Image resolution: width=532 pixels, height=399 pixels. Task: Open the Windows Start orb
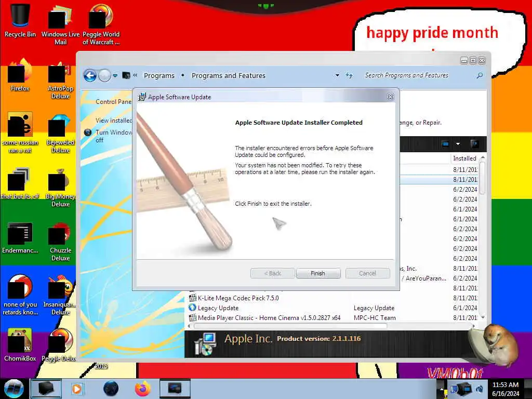click(14, 389)
